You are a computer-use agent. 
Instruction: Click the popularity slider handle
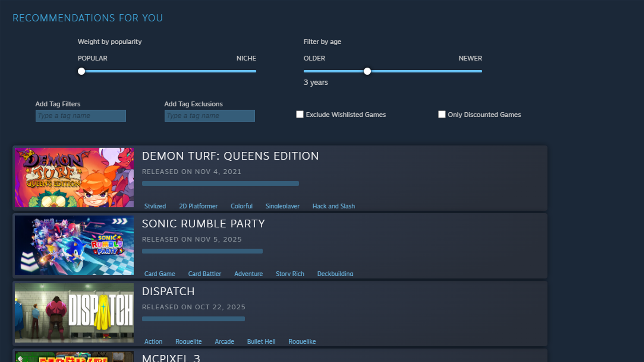point(81,71)
